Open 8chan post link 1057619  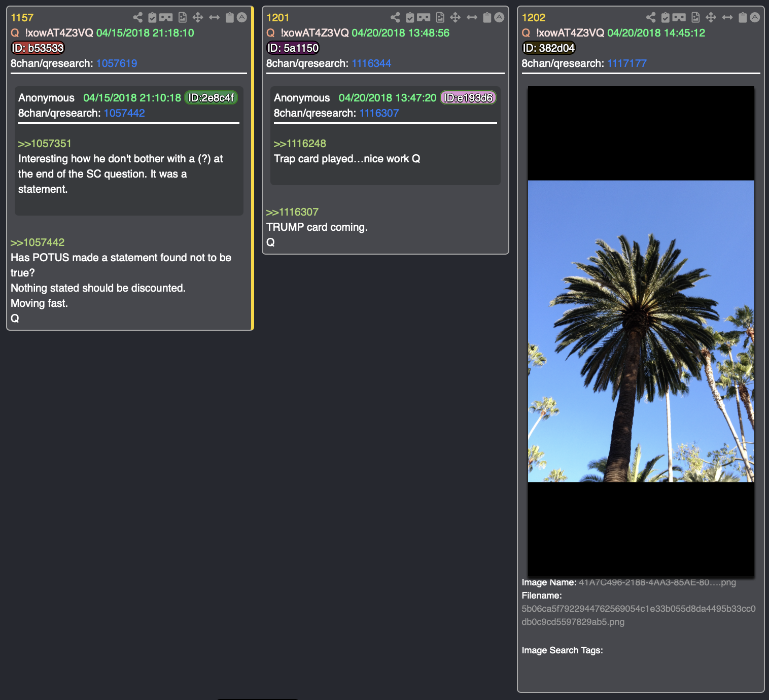[x=117, y=63]
